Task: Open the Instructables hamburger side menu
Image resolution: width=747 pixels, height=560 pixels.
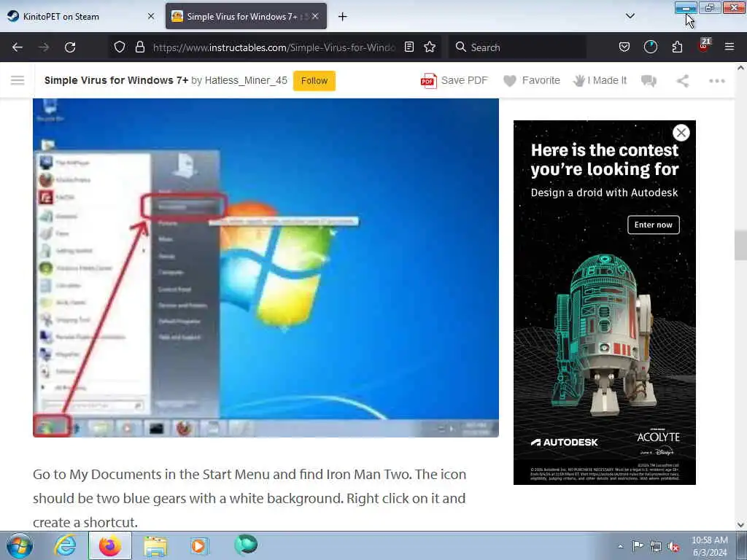Action: coord(18,80)
